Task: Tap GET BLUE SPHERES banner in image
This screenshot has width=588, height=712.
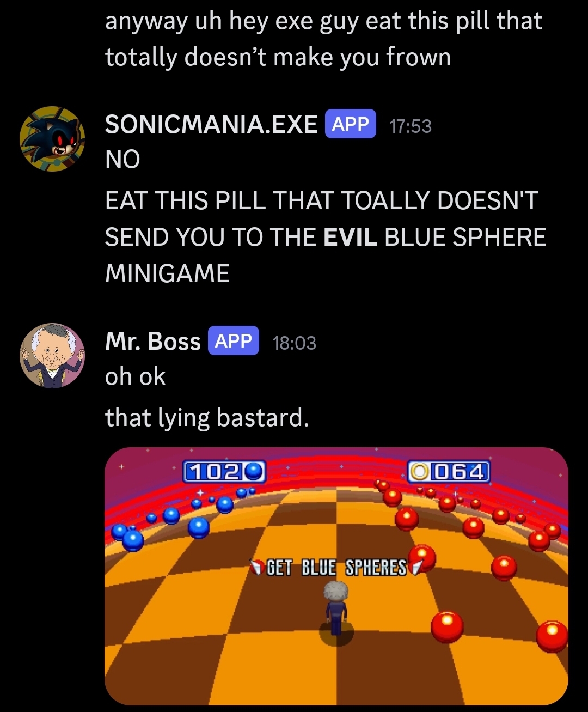Action: tap(336, 568)
